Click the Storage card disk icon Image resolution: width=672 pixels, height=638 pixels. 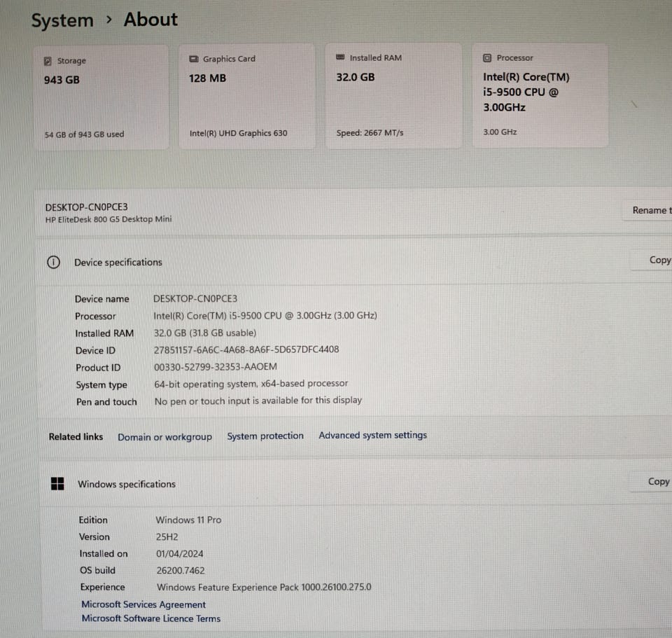tap(48, 61)
